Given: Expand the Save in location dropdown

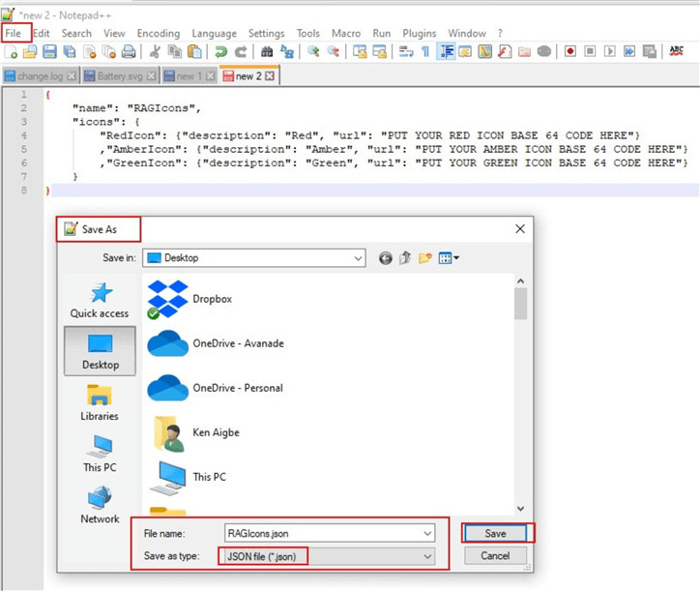Looking at the screenshot, I should [x=358, y=258].
